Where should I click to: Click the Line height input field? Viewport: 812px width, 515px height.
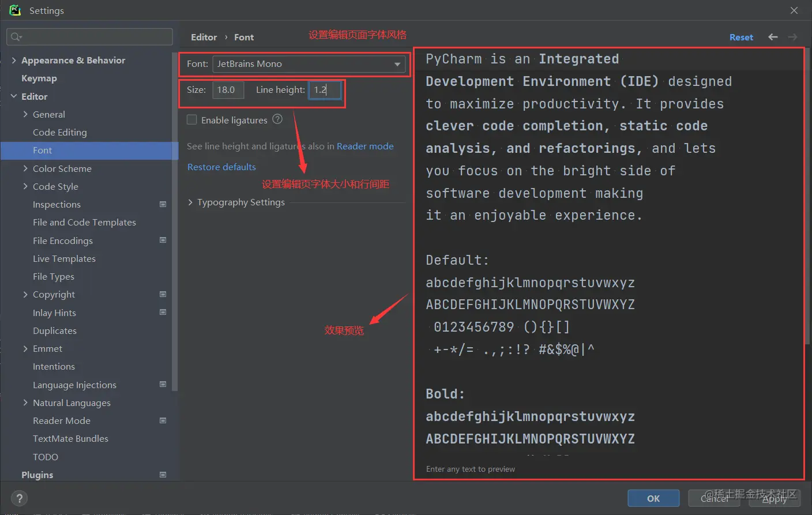click(x=325, y=90)
